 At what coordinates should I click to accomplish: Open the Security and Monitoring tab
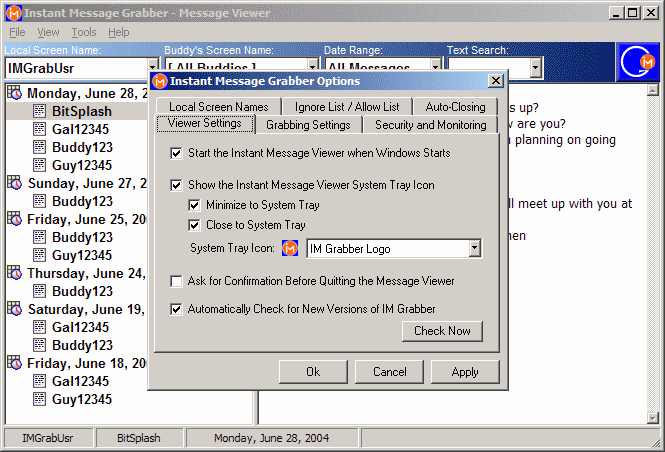point(430,125)
